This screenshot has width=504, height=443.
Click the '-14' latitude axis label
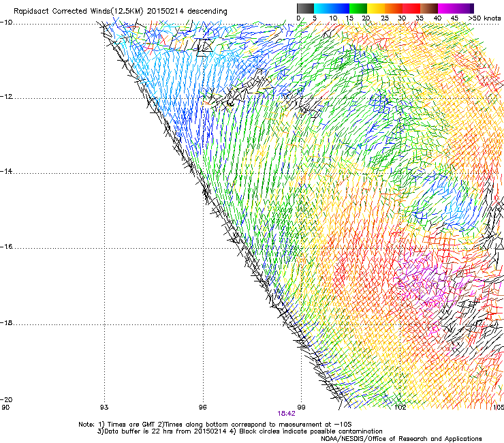[x=6, y=171]
